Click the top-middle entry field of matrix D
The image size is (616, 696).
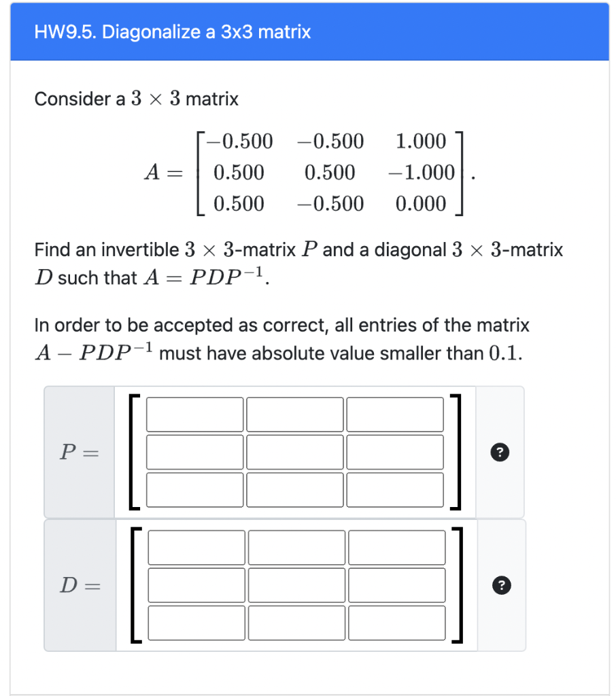tap(295, 547)
